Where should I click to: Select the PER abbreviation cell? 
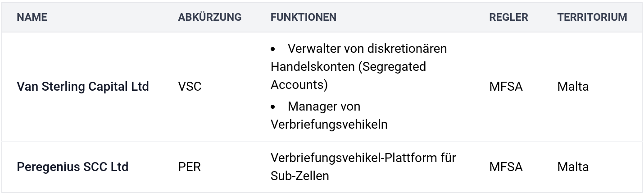tap(189, 167)
